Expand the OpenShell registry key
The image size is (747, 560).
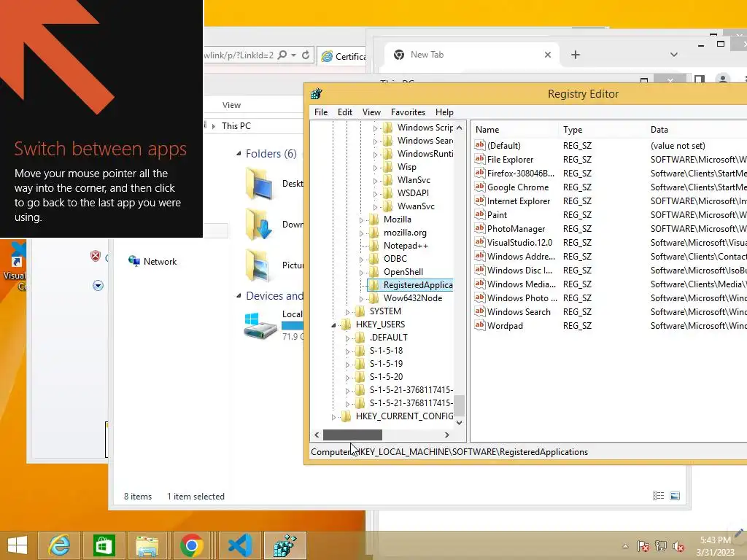point(361,273)
